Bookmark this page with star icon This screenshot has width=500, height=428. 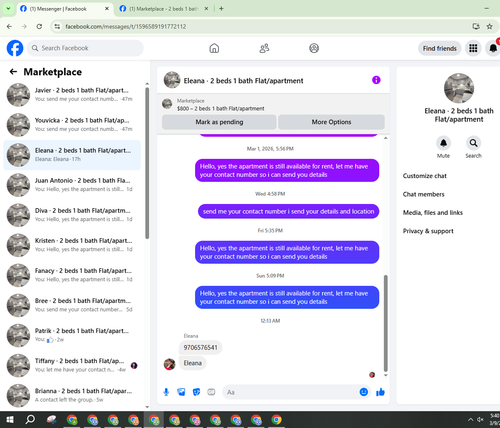click(x=489, y=26)
